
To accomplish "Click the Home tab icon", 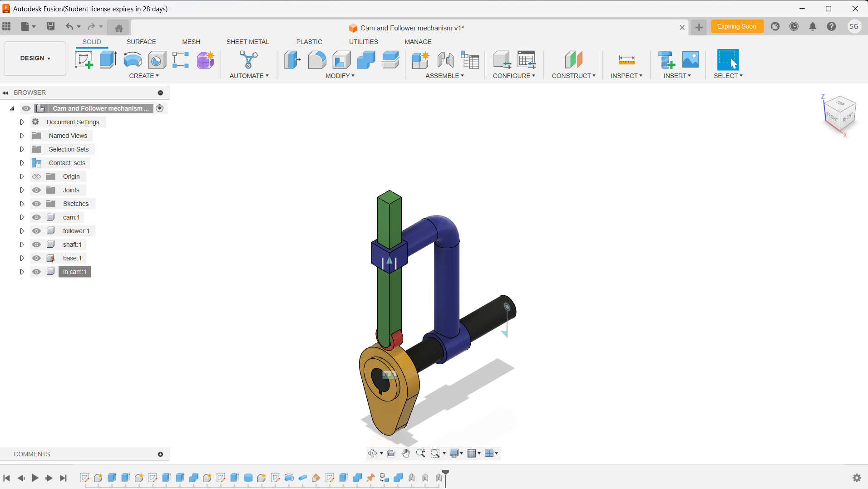I will click(x=119, y=28).
